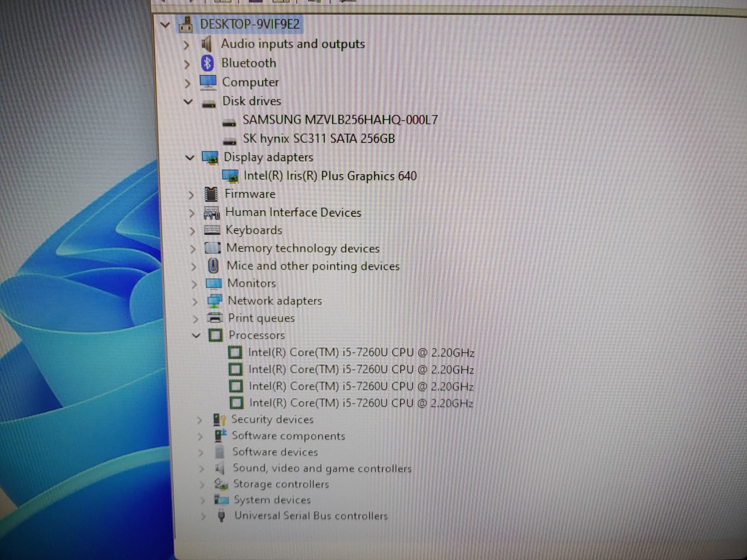Collapse the Display adapters category
The height and width of the screenshot is (560, 747).
tap(190, 157)
